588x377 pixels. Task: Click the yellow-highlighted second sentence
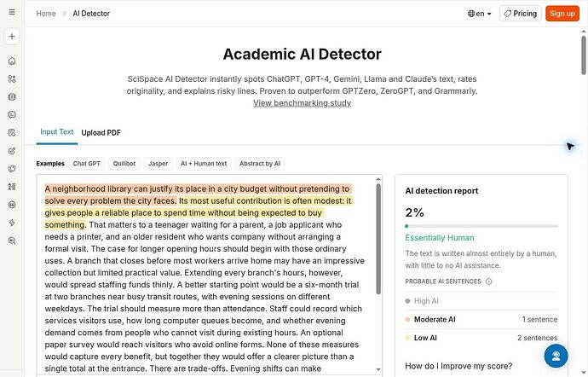pyautogui.click(x=198, y=212)
